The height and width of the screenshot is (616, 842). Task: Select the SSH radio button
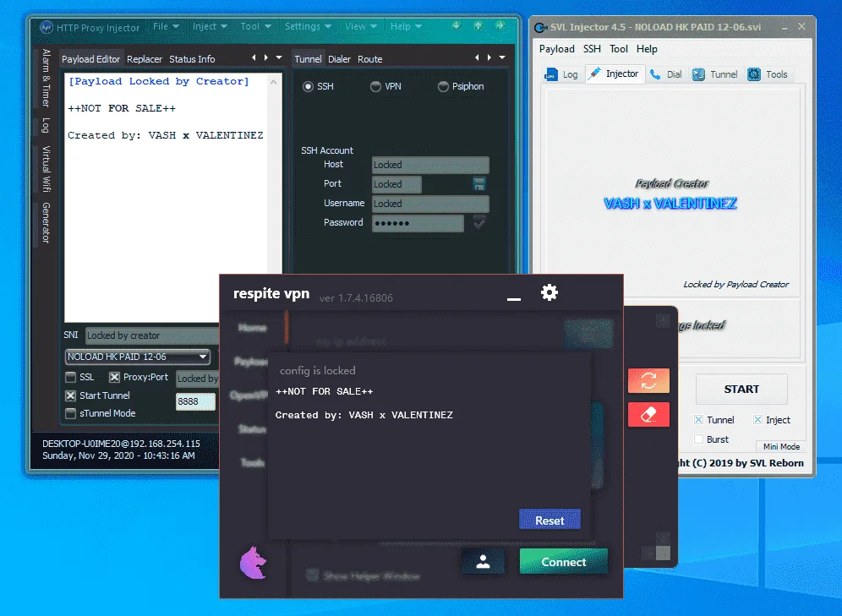309,86
